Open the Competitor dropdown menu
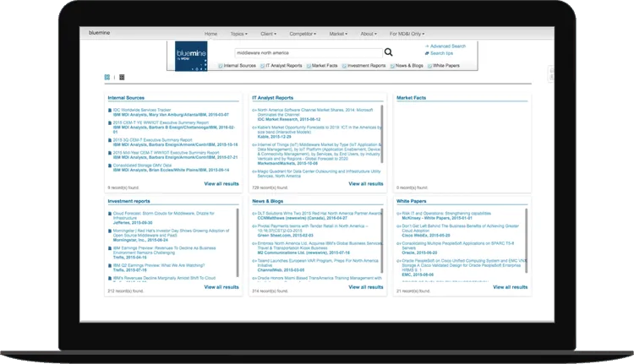The image size is (634, 364). click(303, 34)
